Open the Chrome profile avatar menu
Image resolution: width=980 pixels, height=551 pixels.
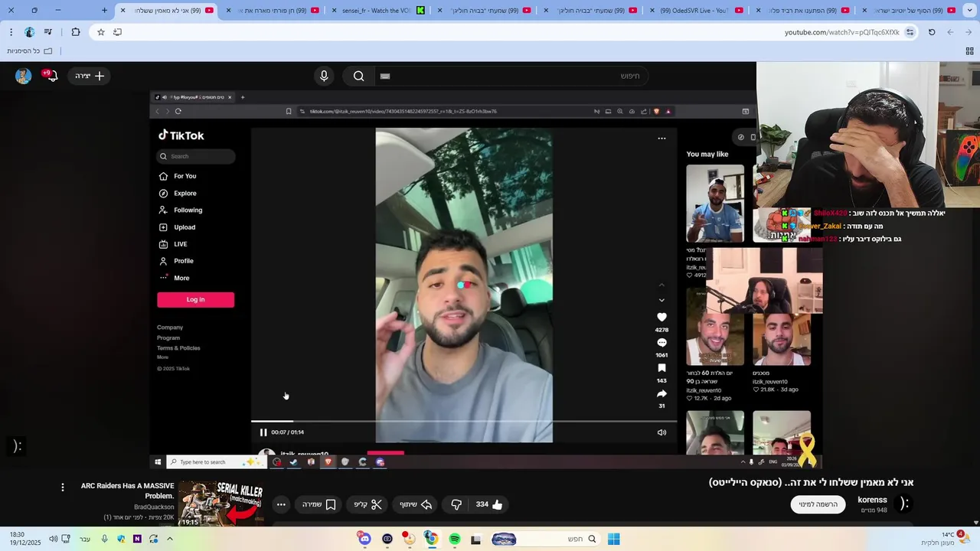click(29, 32)
